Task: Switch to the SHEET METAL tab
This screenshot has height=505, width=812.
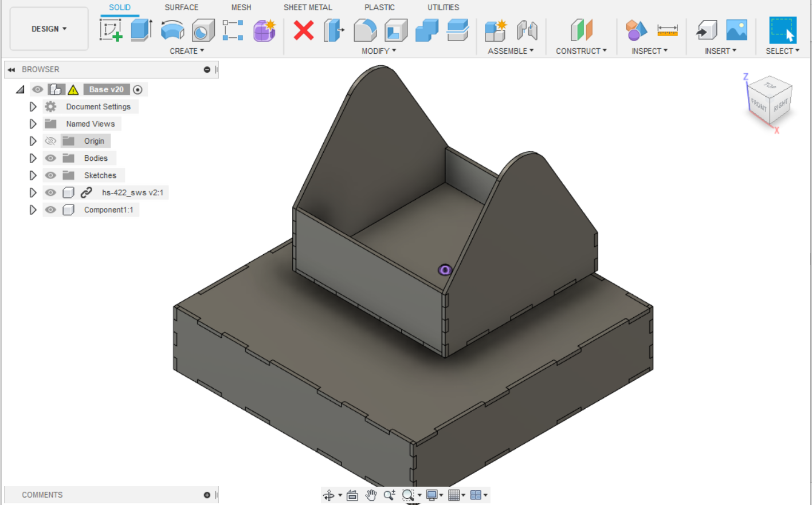Action: pyautogui.click(x=308, y=7)
